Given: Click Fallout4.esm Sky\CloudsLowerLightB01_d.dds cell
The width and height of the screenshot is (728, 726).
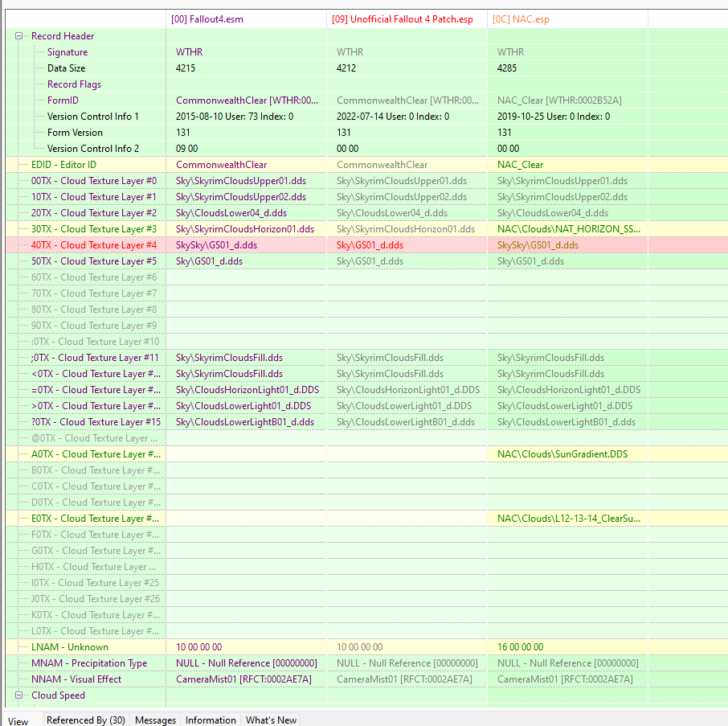Looking at the screenshot, I should click(x=245, y=422).
